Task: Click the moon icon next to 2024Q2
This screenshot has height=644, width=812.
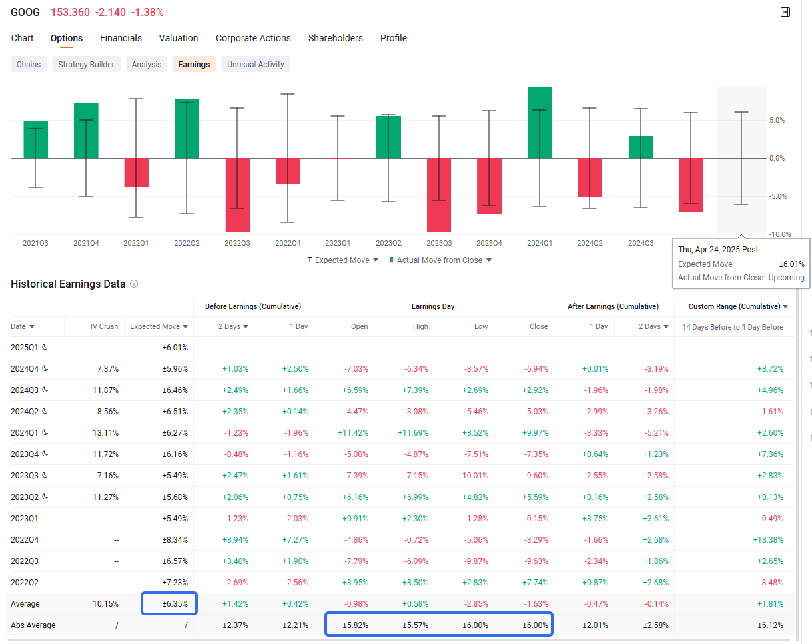Action: (45, 412)
